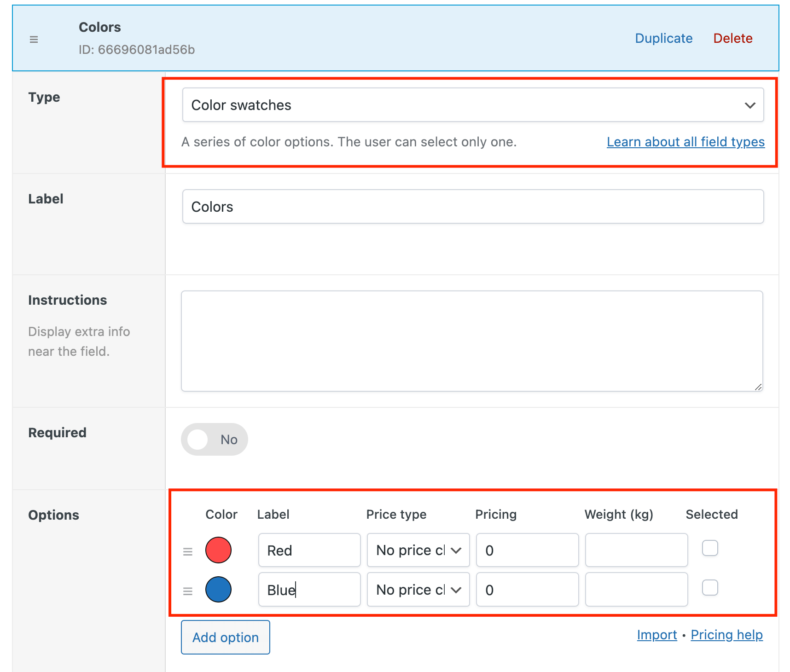Click the Pricing field for Blue
790x672 pixels.
[x=527, y=590]
